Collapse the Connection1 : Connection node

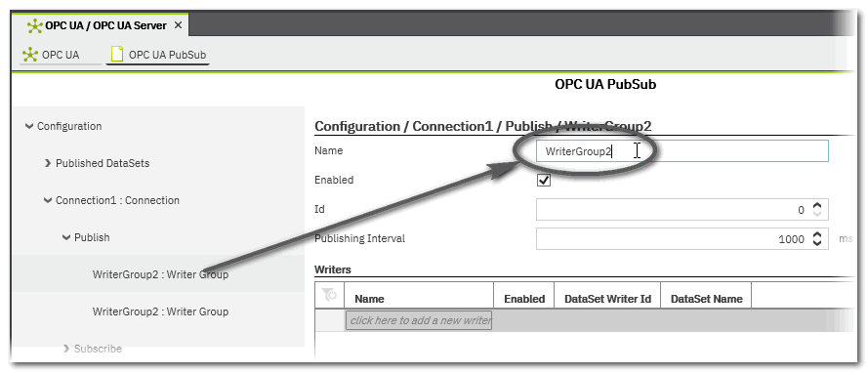pyautogui.click(x=48, y=200)
